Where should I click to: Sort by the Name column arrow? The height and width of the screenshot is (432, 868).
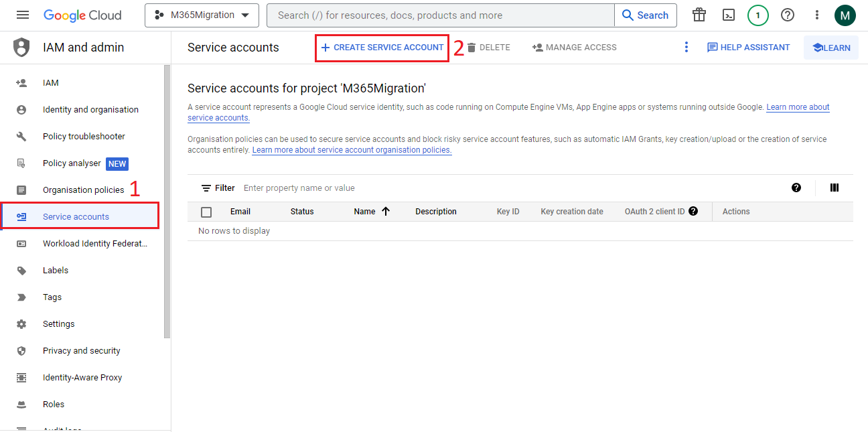pyautogui.click(x=386, y=211)
